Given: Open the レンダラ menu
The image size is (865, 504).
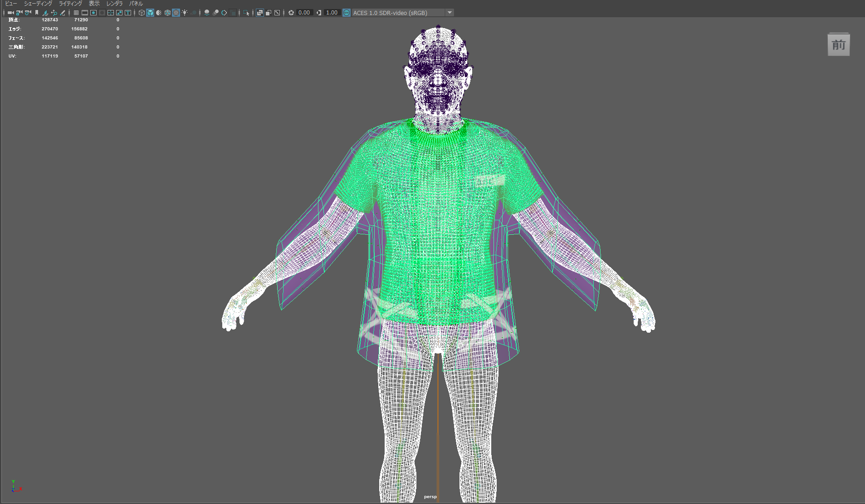Looking at the screenshot, I should tap(114, 3).
